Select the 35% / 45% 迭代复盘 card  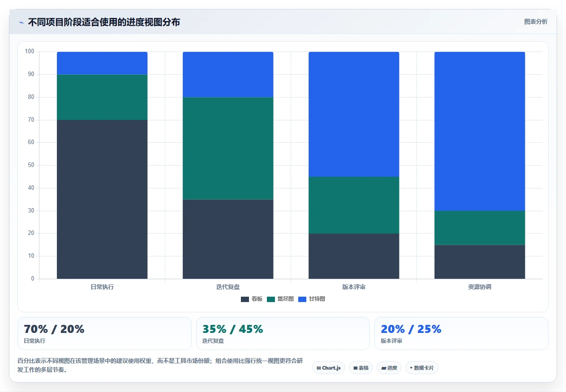[x=283, y=333]
